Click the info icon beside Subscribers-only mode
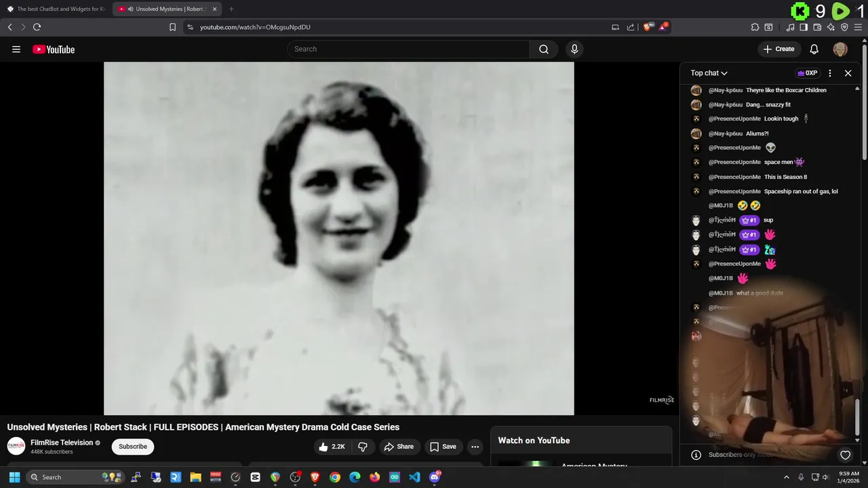868x488 pixels. 695,455
